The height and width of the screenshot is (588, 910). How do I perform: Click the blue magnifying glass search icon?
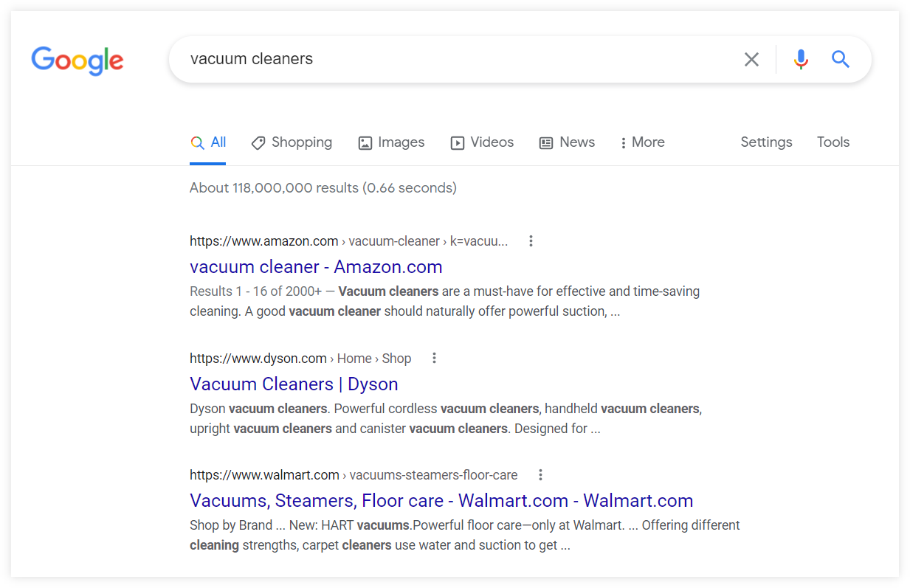841,59
